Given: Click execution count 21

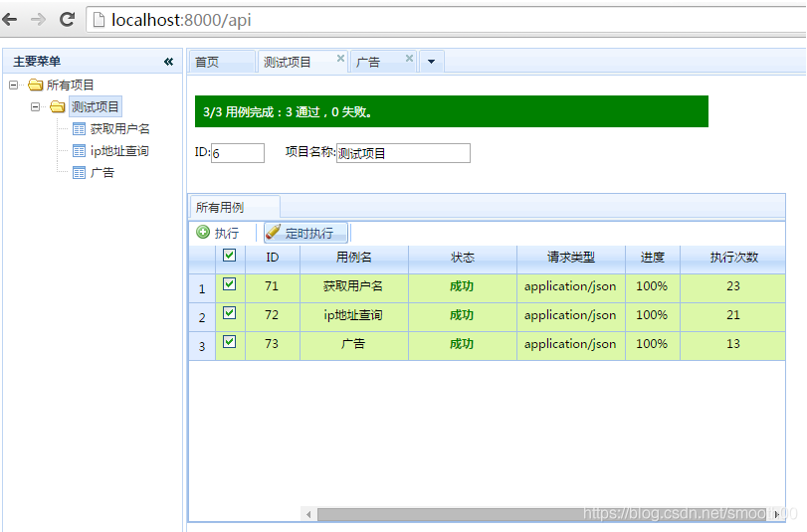Looking at the screenshot, I should [733, 315].
